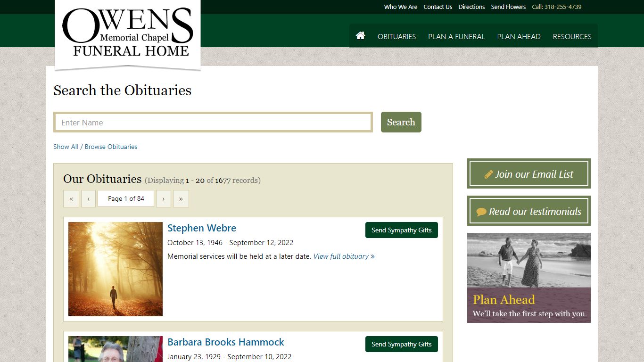Click the pencil icon on Email List button

click(x=489, y=174)
